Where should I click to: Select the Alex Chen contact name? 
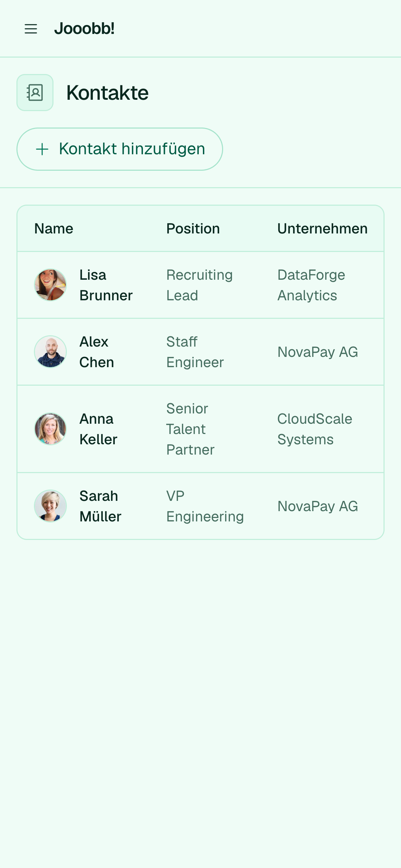click(97, 352)
